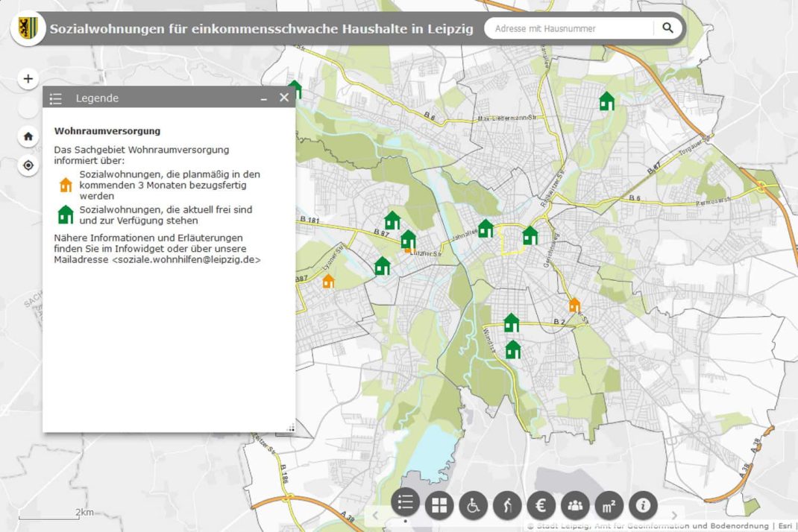Click the hamburger icon in the Legende header
798x532 pixels.
[x=55, y=98]
